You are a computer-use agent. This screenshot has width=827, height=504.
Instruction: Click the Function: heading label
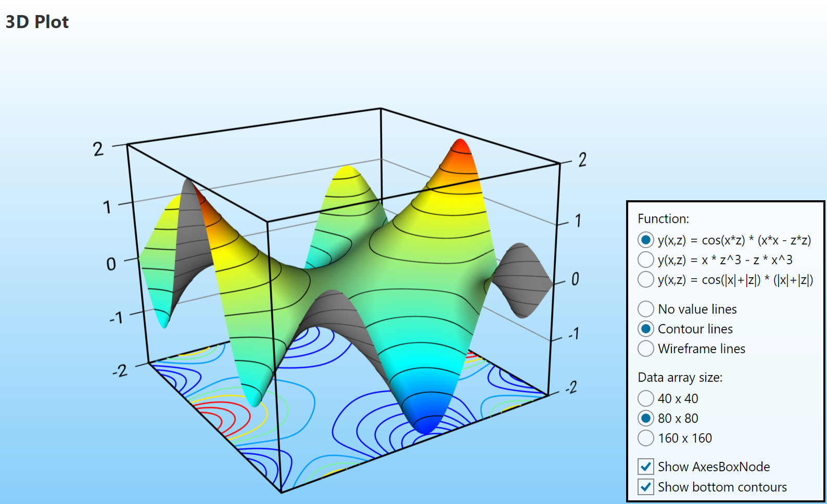pyautogui.click(x=663, y=218)
